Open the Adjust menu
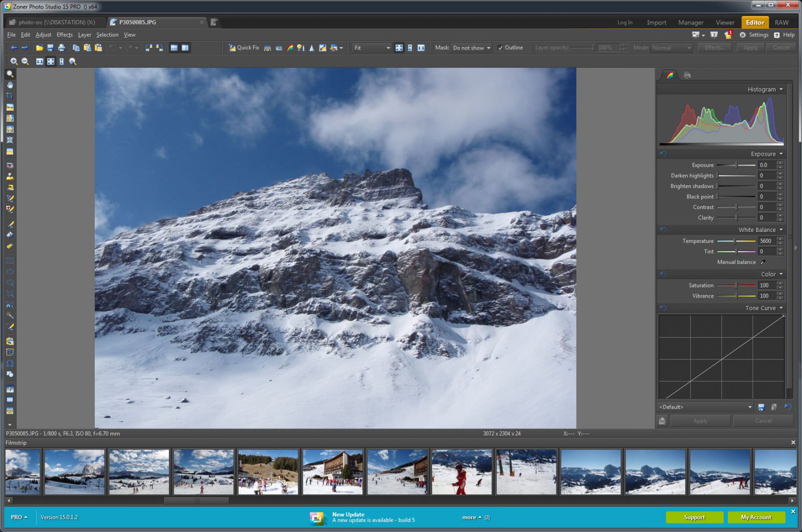This screenshot has width=802, height=532. (x=43, y=35)
